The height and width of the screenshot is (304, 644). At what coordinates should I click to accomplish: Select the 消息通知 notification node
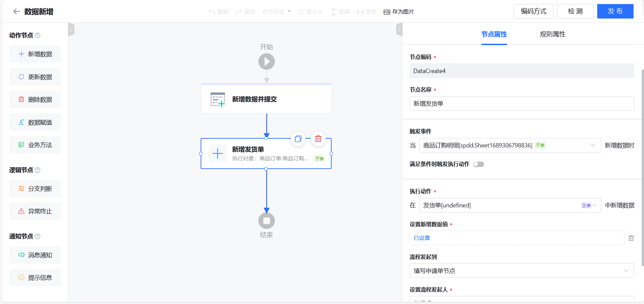pyautogui.click(x=35, y=255)
